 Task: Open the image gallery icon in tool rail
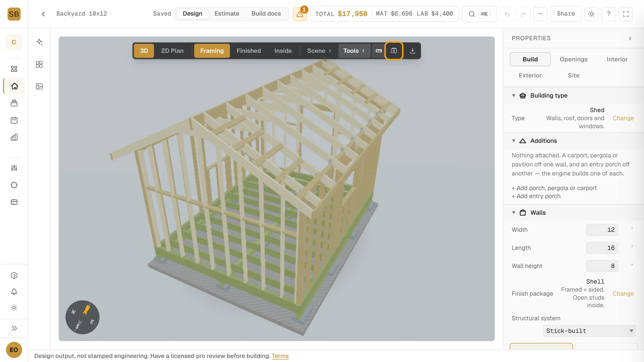coord(39,86)
